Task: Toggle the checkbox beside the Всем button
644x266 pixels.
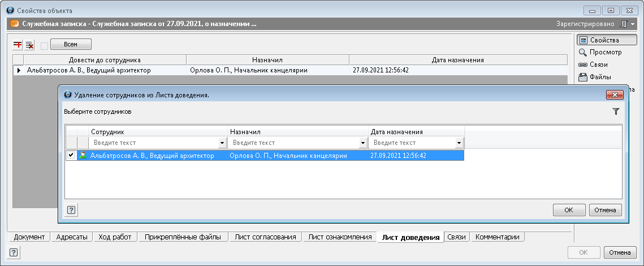Action: (x=44, y=45)
